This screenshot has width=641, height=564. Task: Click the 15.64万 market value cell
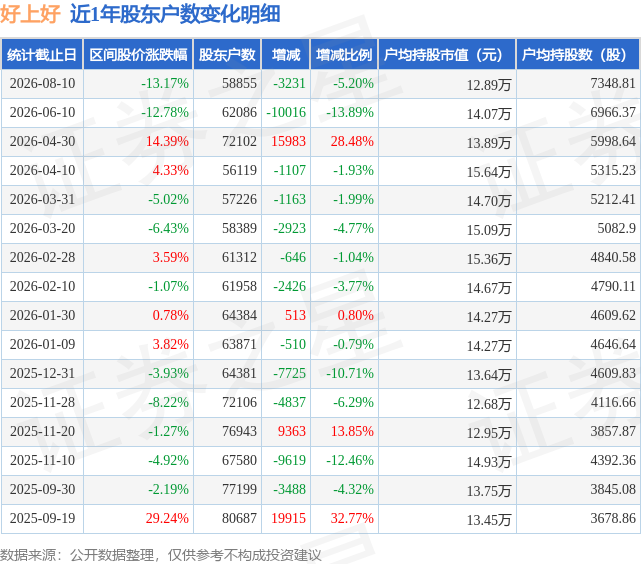[x=489, y=172]
